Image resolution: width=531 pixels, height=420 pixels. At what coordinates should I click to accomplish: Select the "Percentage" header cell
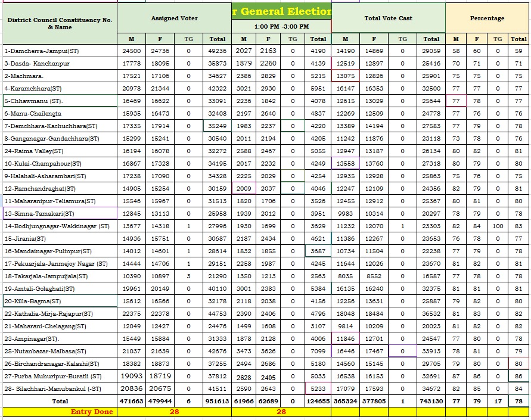click(x=487, y=18)
